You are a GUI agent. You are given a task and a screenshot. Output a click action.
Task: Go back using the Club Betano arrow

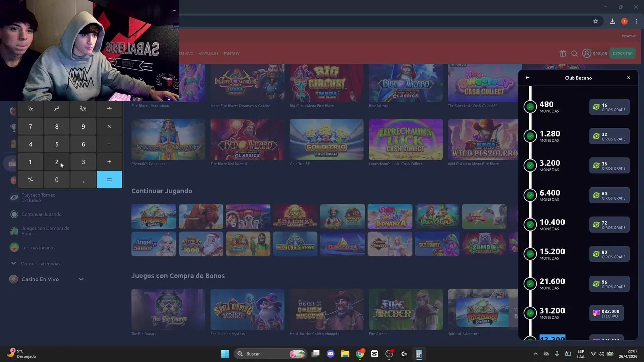click(527, 78)
